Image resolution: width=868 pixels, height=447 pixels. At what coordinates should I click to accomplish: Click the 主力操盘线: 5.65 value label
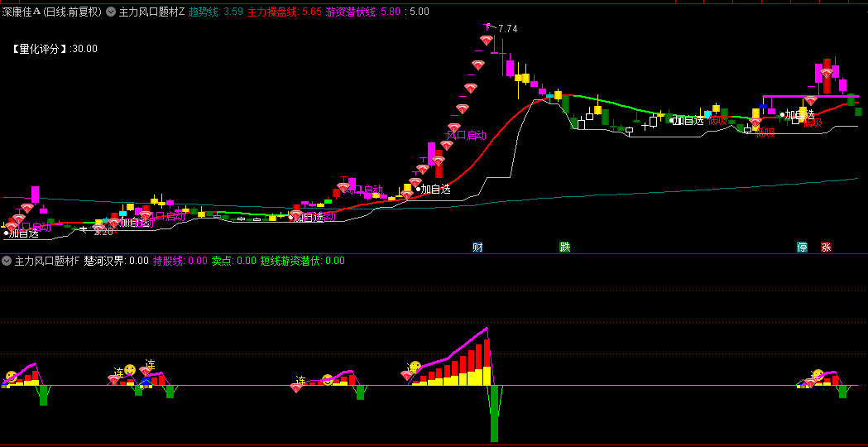[x=284, y=12]
